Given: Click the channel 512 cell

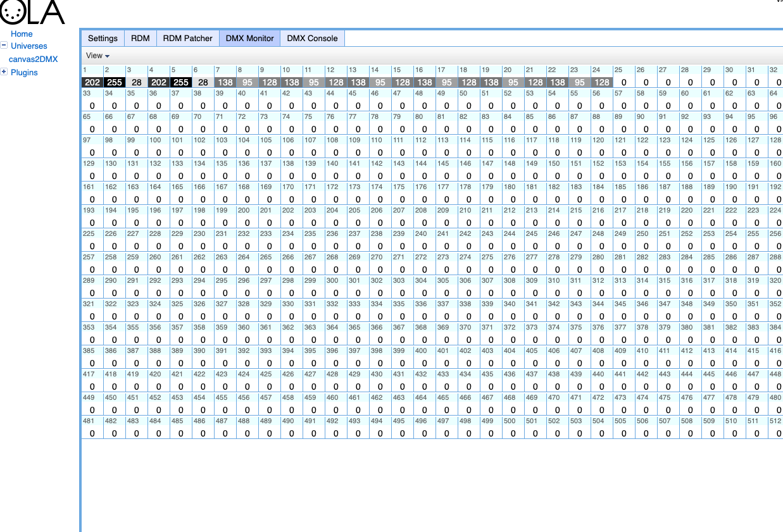Looking at the screenshot, I should (776, 428).
